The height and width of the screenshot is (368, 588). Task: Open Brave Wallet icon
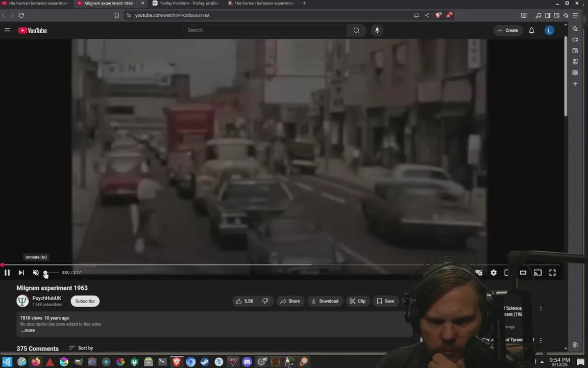557,15
